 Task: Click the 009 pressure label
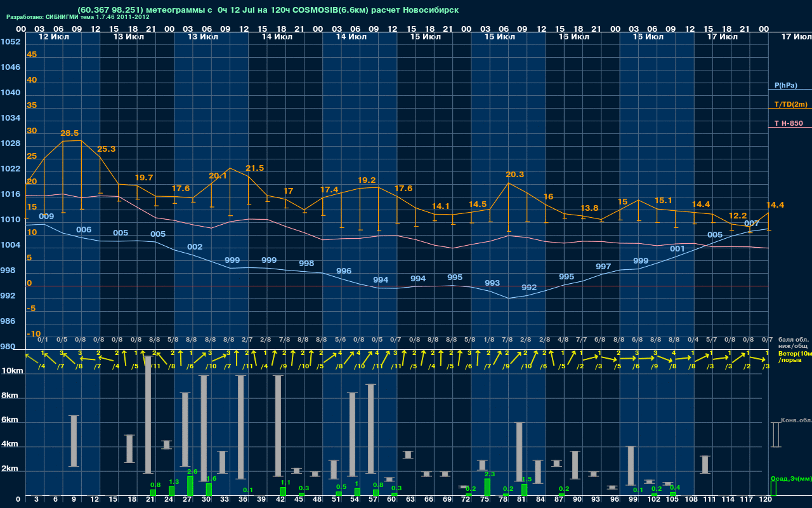click(x=46, y=217)
